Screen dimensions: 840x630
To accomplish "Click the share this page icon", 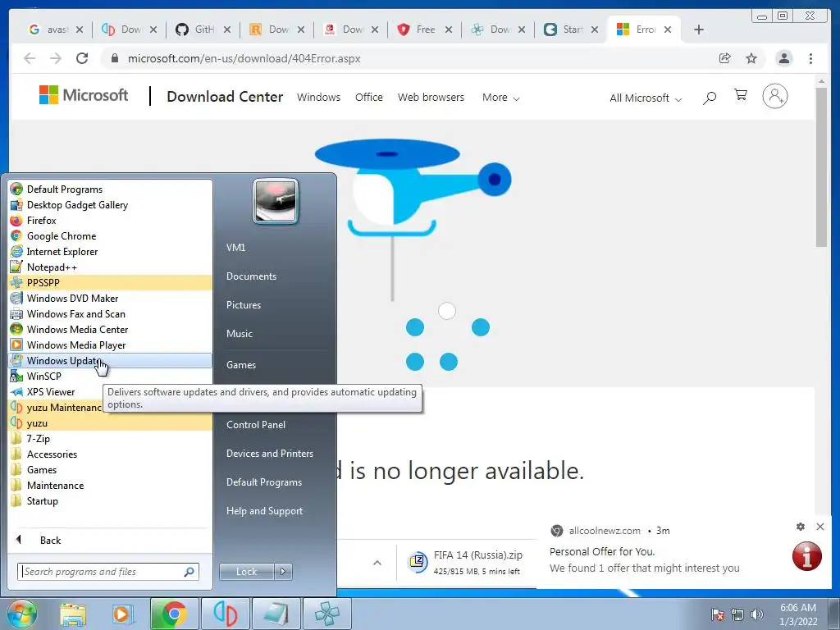I will tap(724, 58).
